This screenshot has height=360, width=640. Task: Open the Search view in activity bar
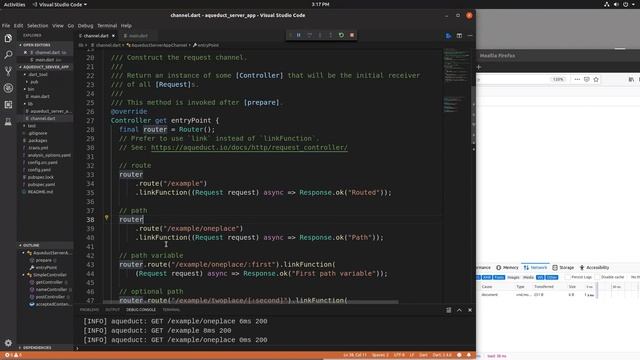point(8,55)
